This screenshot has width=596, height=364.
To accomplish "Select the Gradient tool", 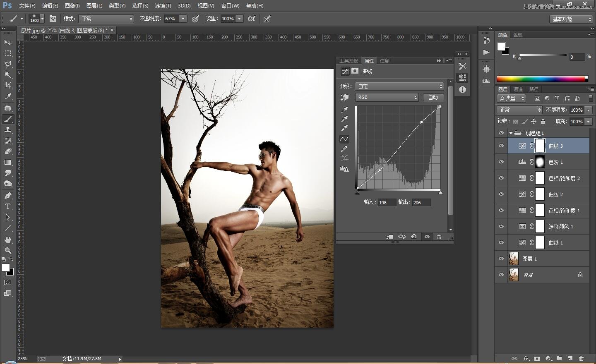I will pos(8,162).
